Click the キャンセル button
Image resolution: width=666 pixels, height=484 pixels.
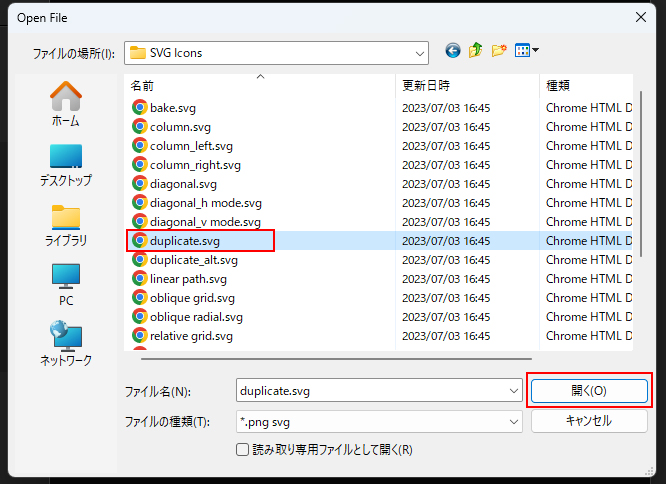[589, 421]
